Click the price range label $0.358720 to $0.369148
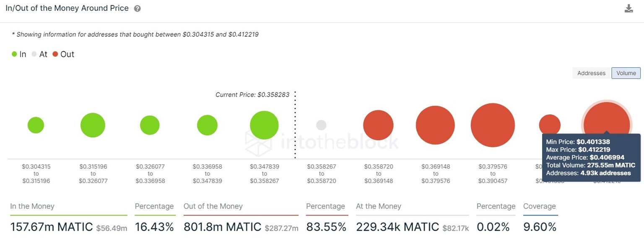Viewport: 644px width, 249px height. [x=379, y=173]
